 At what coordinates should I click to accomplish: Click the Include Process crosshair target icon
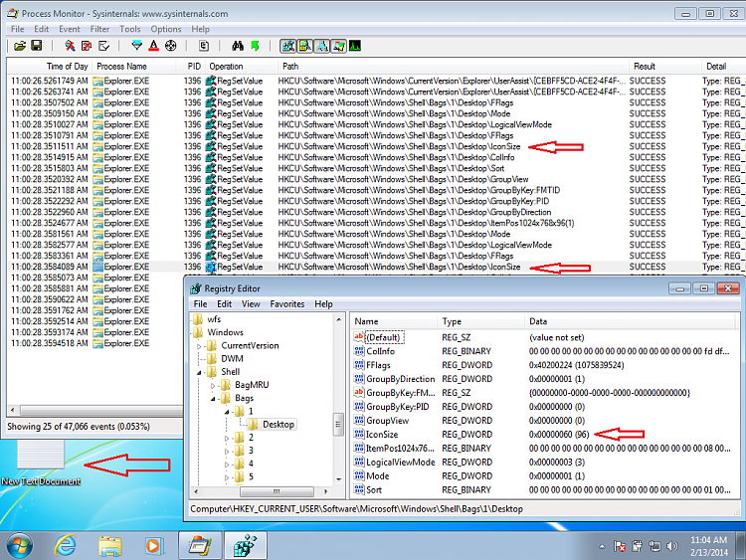[x=170, y=46]
